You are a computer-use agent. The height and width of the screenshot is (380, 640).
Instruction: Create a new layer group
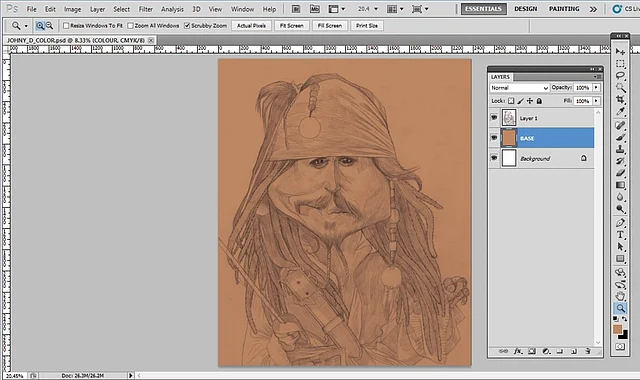pos(560,351)
